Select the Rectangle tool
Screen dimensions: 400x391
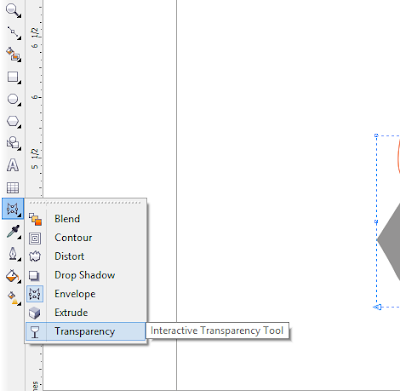tap(13, 77)
